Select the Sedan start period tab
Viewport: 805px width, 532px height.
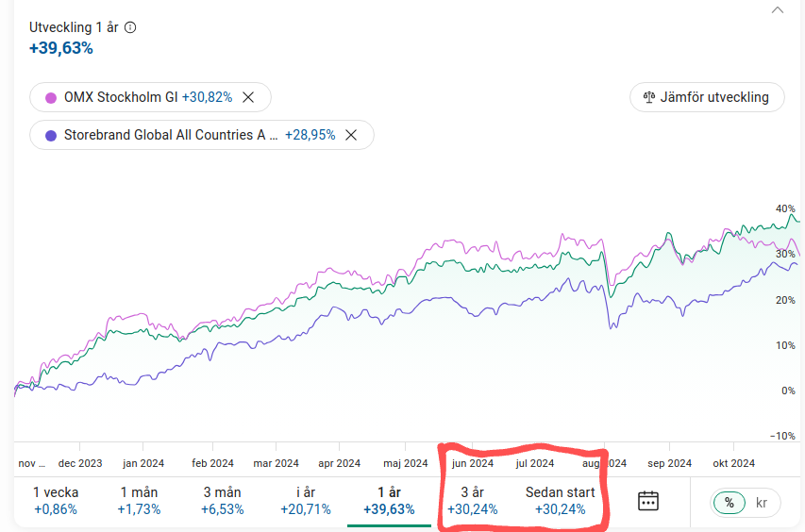(561, 501)
